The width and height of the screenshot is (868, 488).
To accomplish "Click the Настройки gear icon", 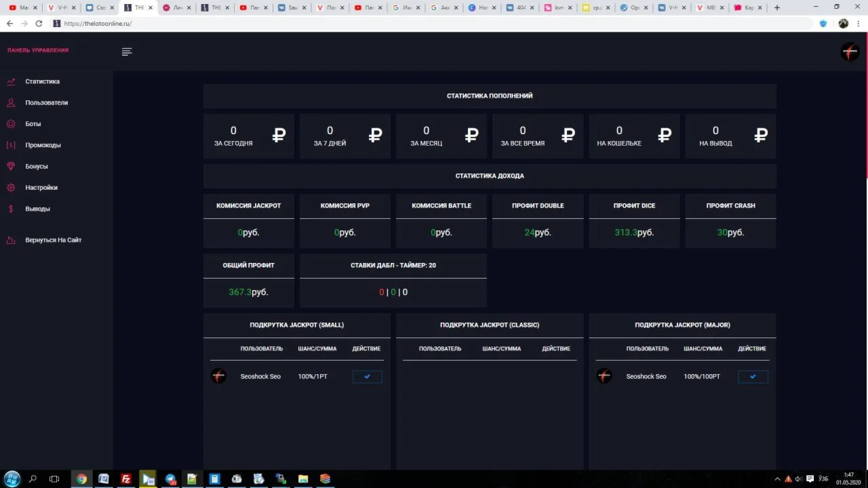I will pyautogui.click(x=11, y=188).
